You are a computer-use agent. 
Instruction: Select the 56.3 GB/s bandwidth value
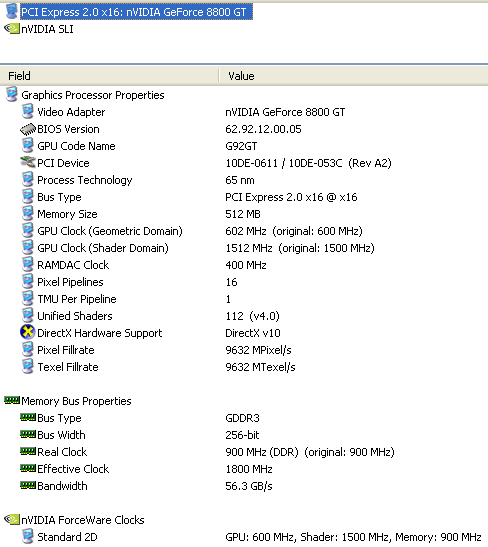tap(249, 486)
